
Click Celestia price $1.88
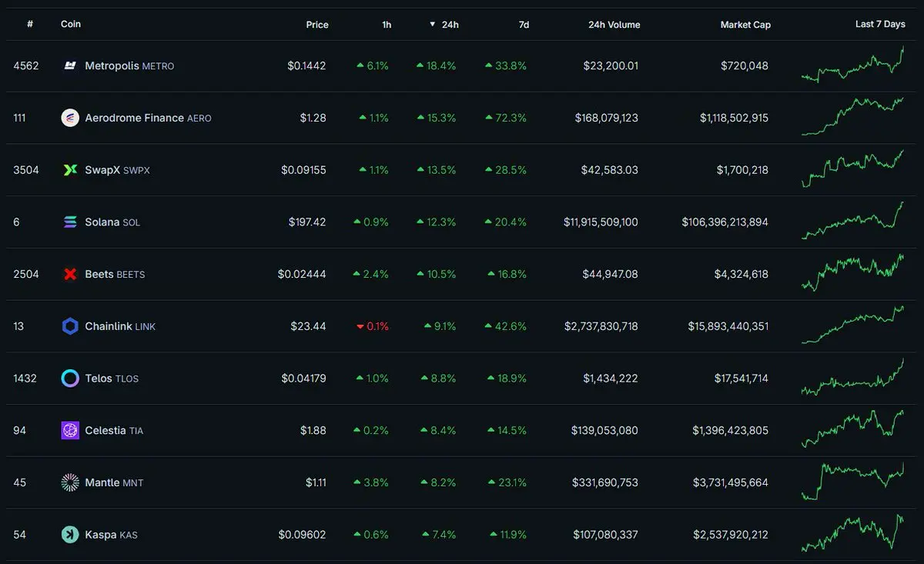click(313, 430)
